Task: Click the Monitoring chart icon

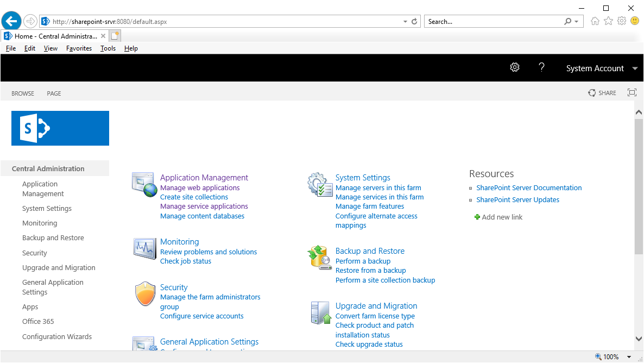Action: click(144, 249)
